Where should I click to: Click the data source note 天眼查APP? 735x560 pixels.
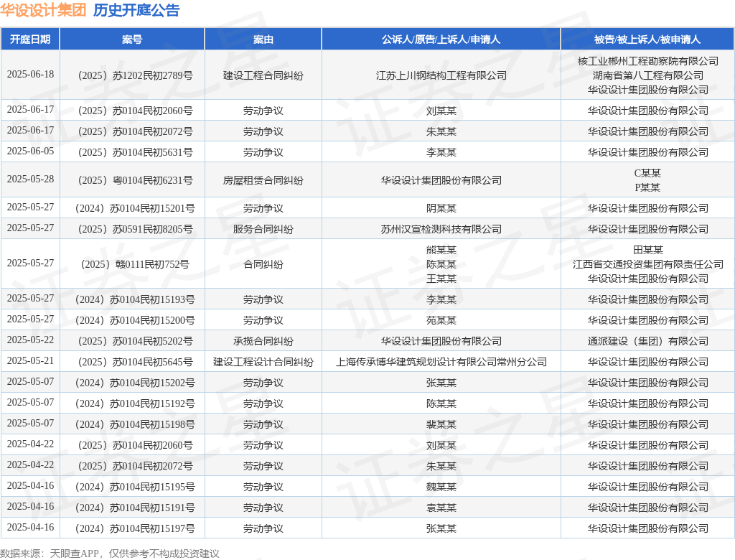point(74,554)
